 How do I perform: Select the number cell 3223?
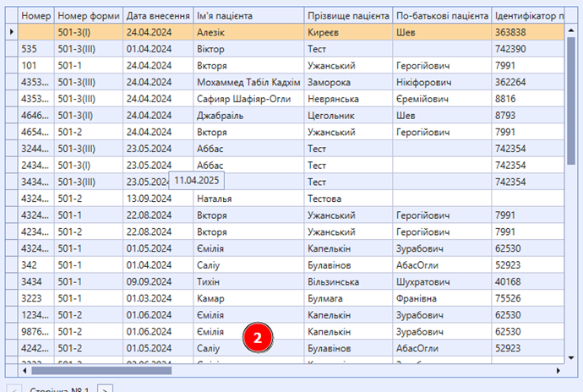click(x=36, y=298)
